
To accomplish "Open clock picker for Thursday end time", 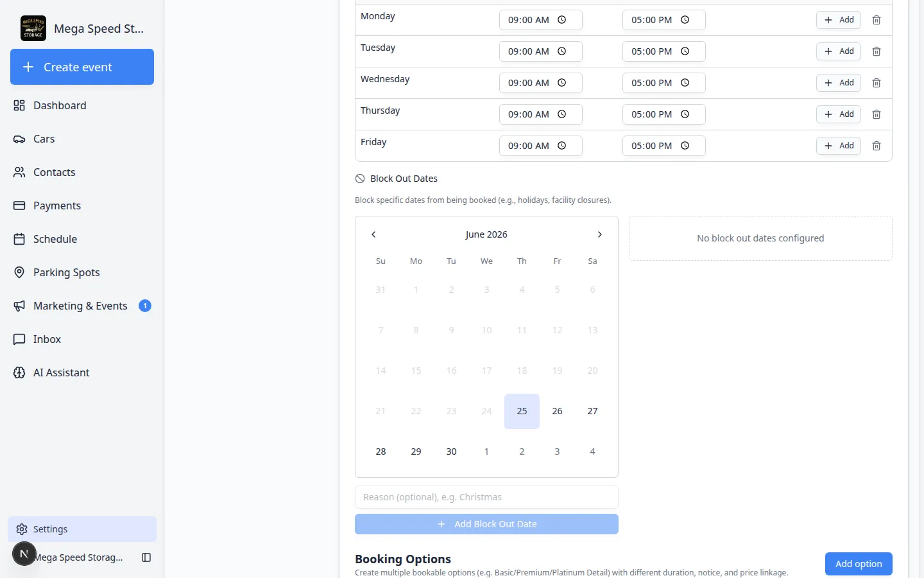I will (x=685, y=114).
